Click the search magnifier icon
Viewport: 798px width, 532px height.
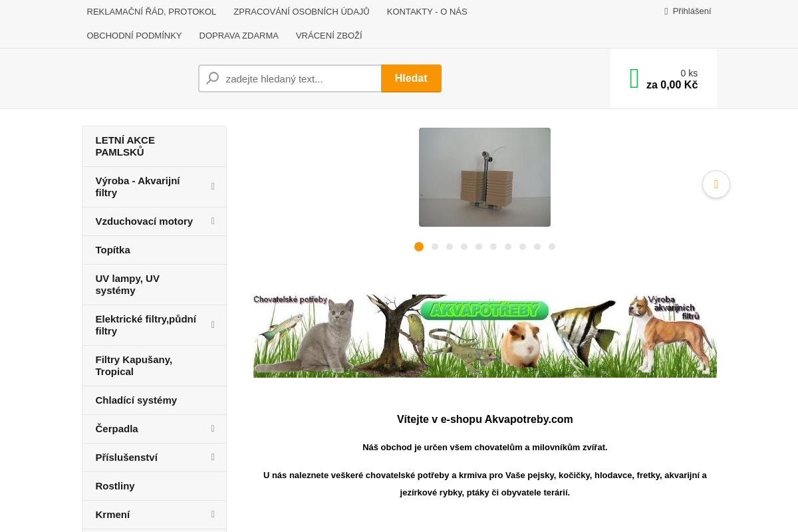tap(213, 78)
